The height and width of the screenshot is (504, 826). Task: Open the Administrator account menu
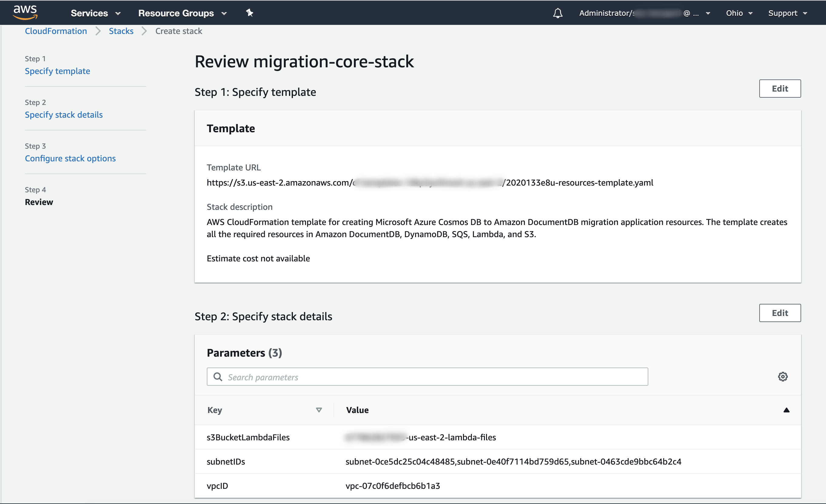(645, 13)
